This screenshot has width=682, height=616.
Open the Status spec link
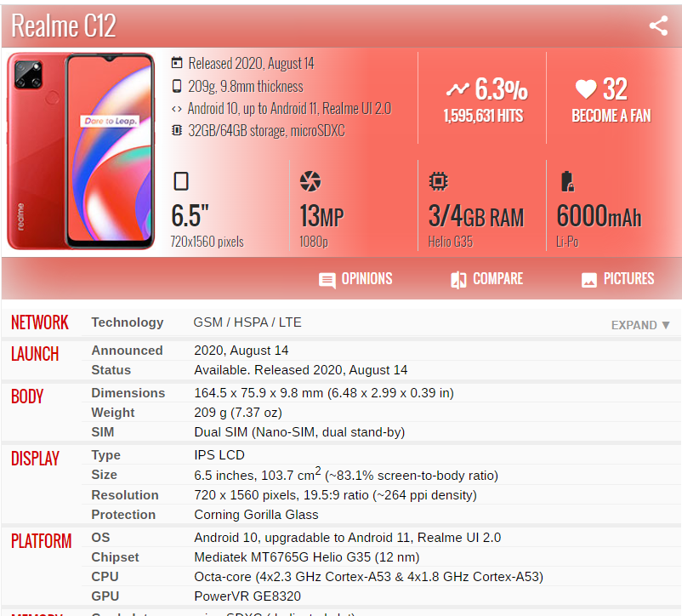click(111, 370)
